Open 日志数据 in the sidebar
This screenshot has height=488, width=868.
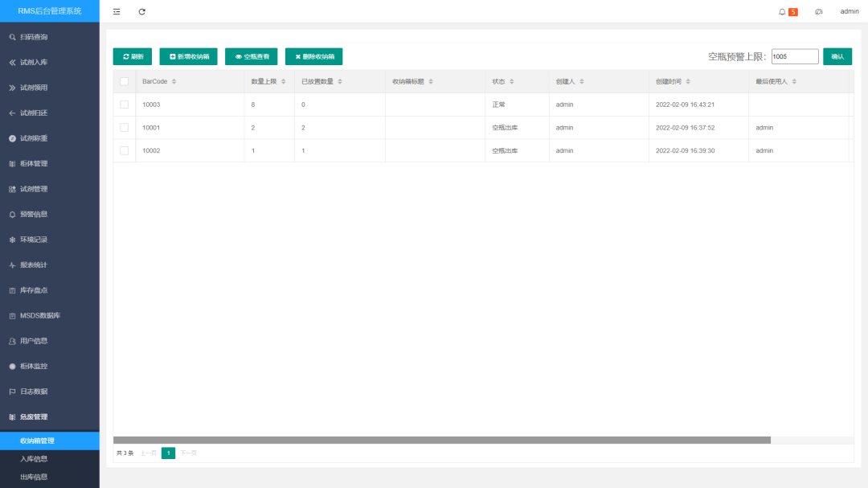pos(50,392)
